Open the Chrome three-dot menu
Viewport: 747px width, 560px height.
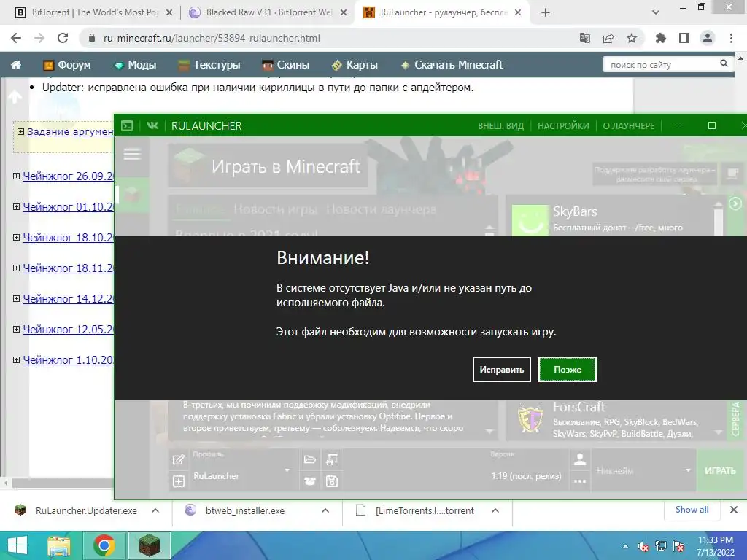(731, 38)
